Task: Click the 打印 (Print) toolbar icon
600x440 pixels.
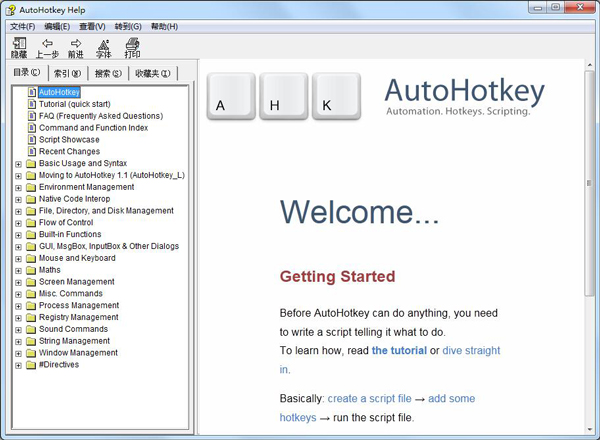Action: [133, 44]
